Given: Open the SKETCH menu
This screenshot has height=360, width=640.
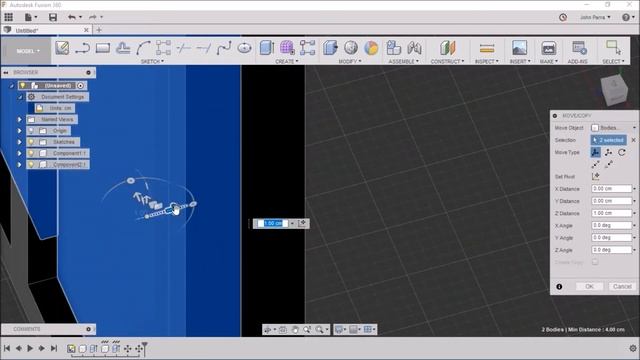Looking at the screenshot, I should point(152,61).
